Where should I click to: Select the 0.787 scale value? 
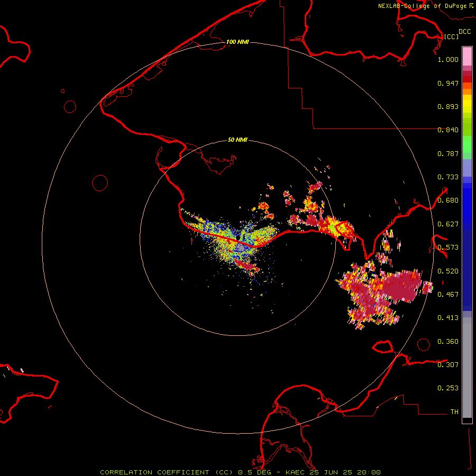click(448, 153)
